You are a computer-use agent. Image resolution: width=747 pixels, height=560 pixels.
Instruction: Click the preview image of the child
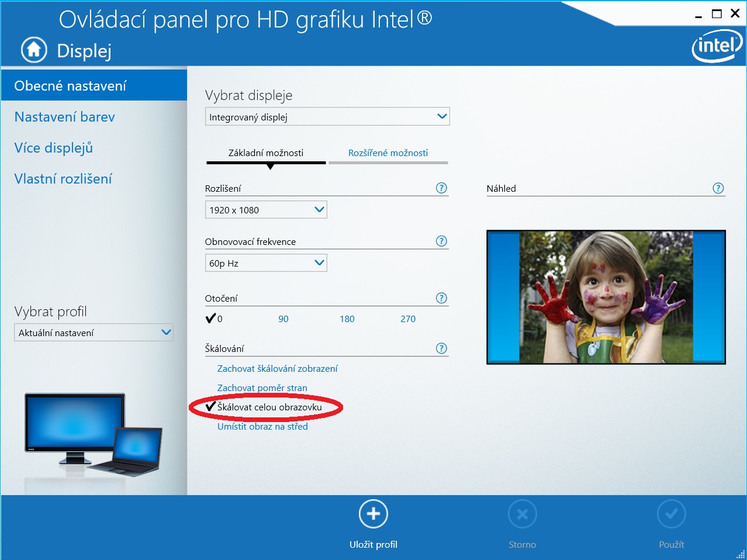pos(606,297)
